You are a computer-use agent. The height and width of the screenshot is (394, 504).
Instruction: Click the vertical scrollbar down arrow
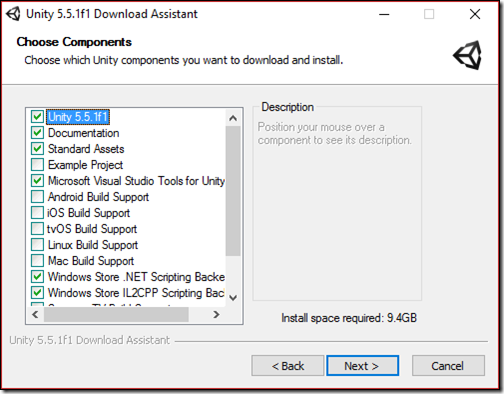233,297
